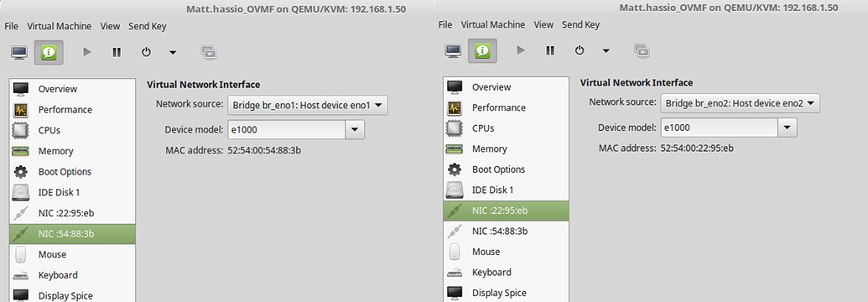Select Keyboard in left window hardware list
This screenshot has width=868, height=302.
tap(72, 275)
